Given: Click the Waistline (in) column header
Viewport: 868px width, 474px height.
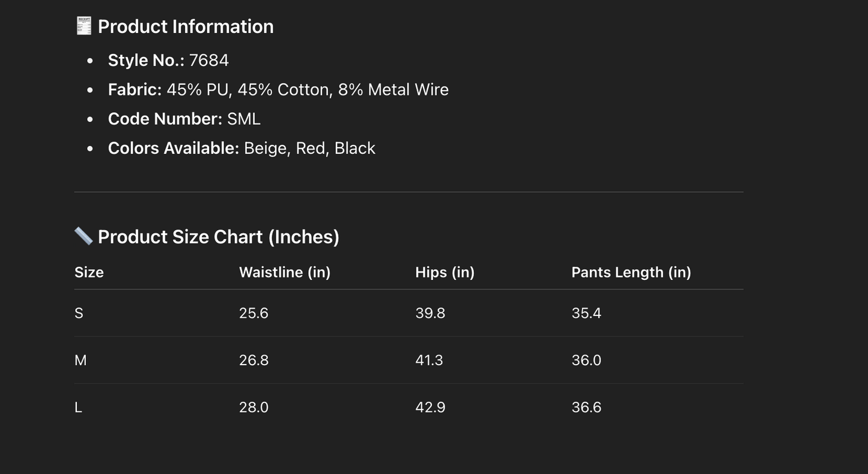Looking at the screenshot, I should coord(285,272).
